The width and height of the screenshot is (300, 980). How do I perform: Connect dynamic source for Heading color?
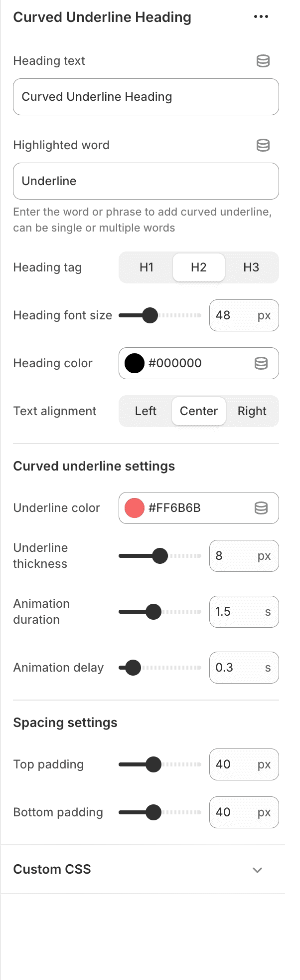(x=261, y=363)
